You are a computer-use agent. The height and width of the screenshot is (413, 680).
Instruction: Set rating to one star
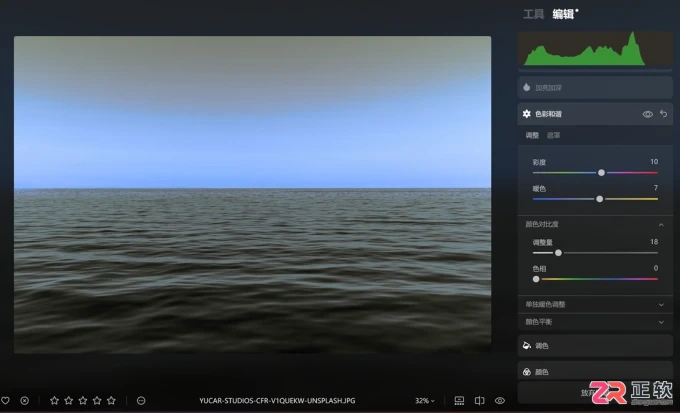pyautogui.click(x=54, y=400)
